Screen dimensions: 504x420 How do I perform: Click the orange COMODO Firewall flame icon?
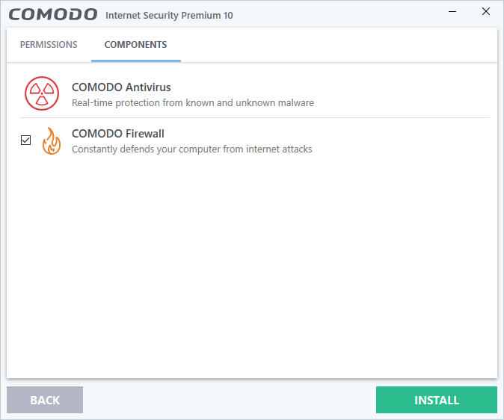click(52, 140)
